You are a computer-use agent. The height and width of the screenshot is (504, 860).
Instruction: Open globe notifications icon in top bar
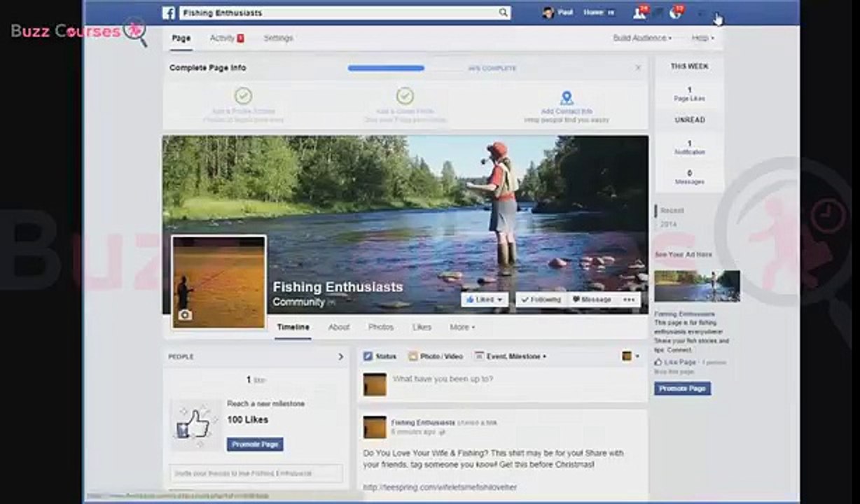tap(674, 13)
